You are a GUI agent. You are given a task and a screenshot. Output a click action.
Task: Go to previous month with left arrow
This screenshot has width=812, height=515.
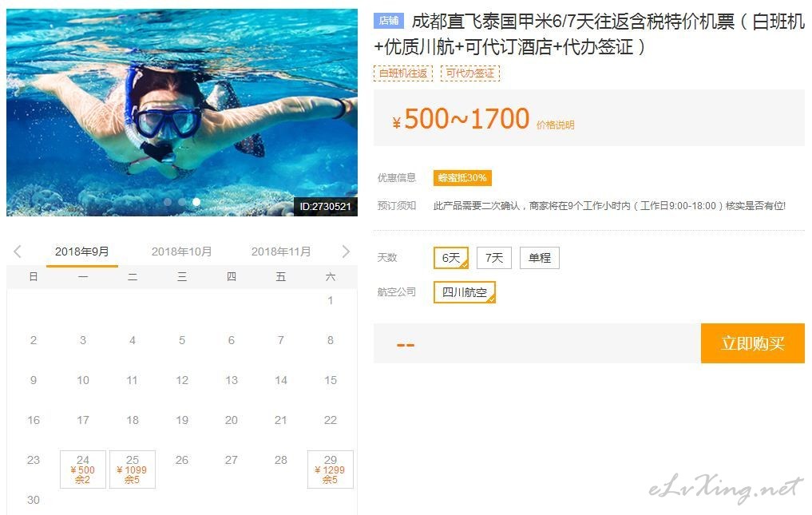click(18, 252)
